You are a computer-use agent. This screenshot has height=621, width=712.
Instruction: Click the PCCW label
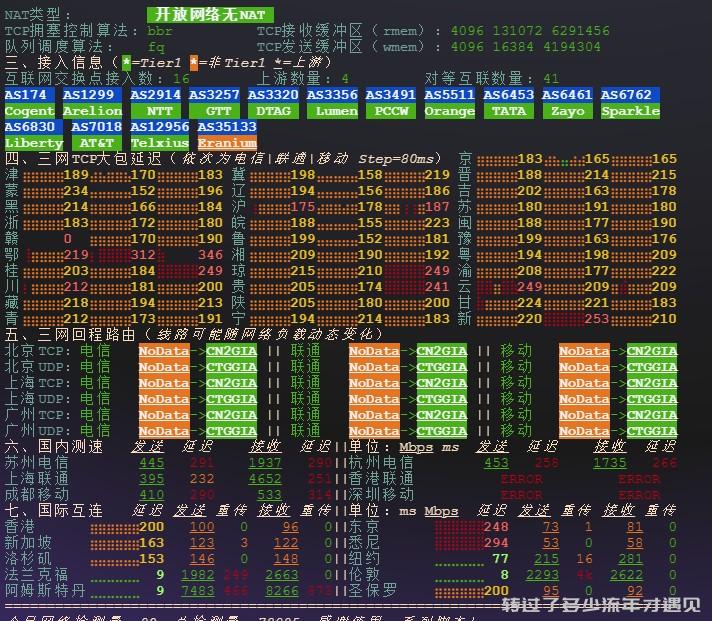pyautogui.click(x=391, y=111)
